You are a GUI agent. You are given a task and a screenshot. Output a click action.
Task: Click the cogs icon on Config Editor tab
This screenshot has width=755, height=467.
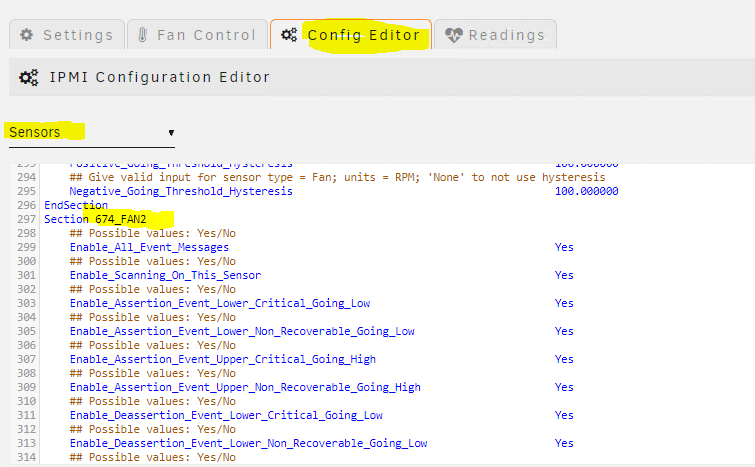pos(289,35)
